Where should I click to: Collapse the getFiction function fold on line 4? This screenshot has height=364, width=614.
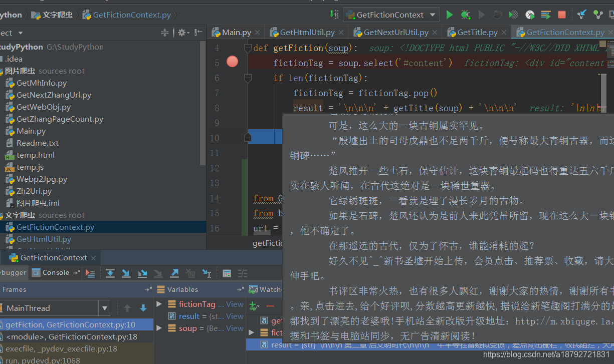click(x=247, y=48)
